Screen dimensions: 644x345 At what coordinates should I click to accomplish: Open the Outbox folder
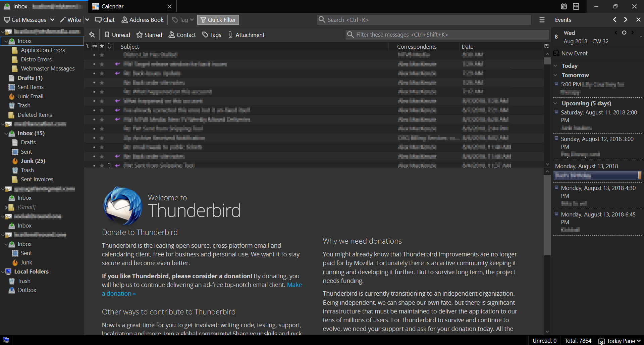point(27,290)
